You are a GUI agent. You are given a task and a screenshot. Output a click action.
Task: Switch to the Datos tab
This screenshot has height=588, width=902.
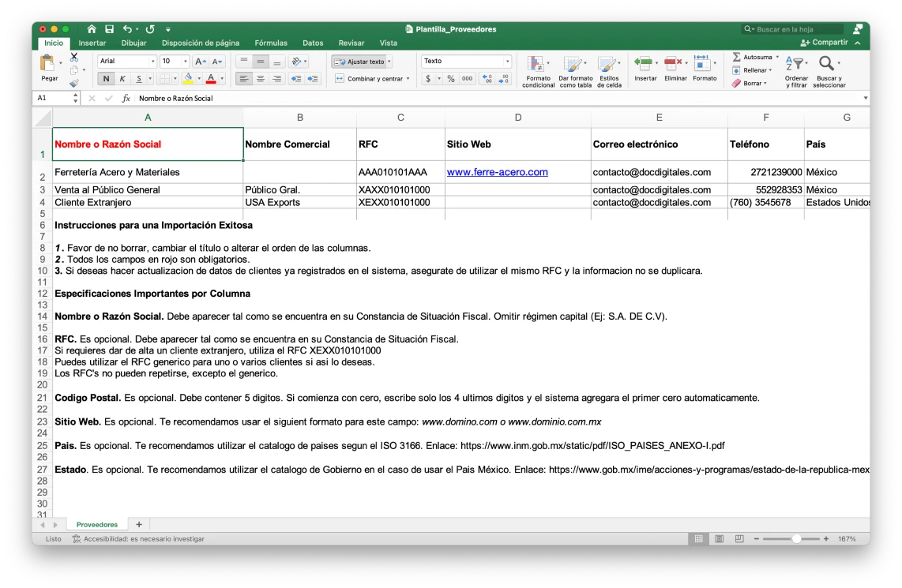click(312, 43)
